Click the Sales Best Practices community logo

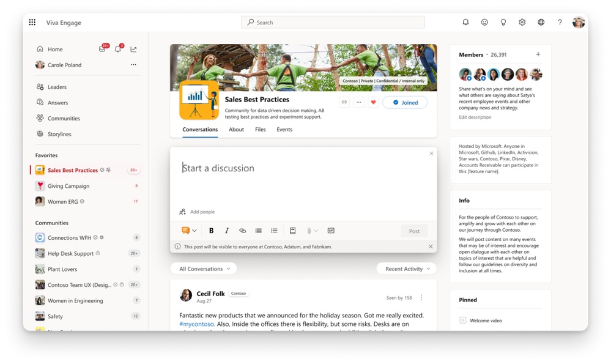pyautogui.click(x=199, y=100)
